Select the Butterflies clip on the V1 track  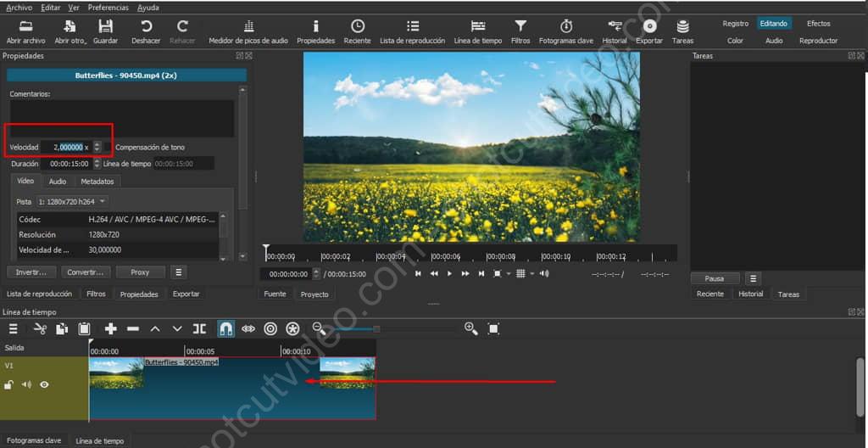[x=232, y=388]
